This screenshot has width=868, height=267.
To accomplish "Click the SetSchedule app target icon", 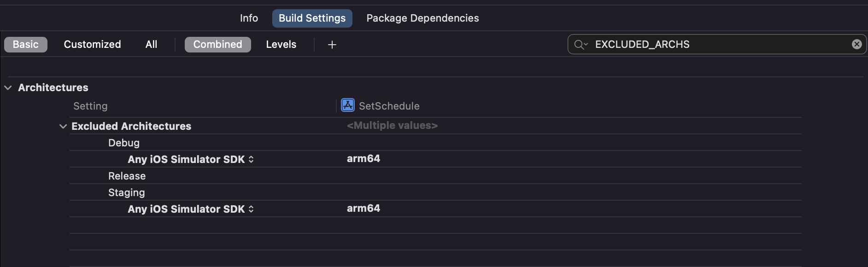I will pos(347,105).
